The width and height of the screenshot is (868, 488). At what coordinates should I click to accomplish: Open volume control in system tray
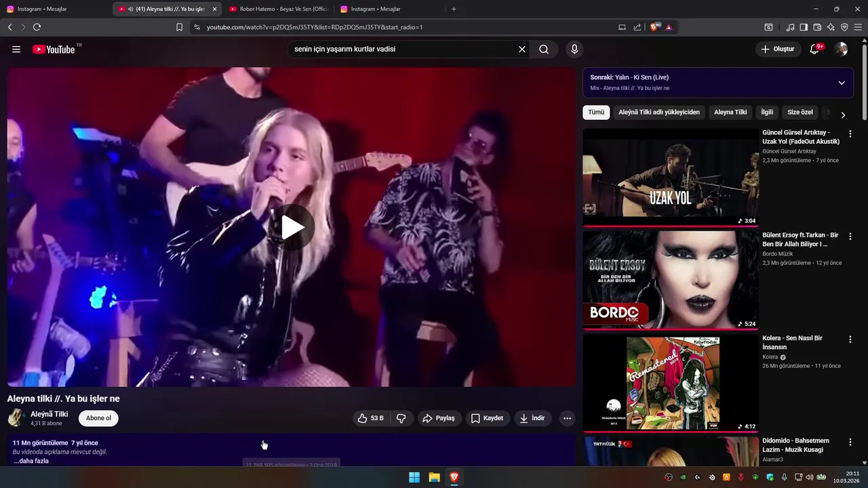810,477
